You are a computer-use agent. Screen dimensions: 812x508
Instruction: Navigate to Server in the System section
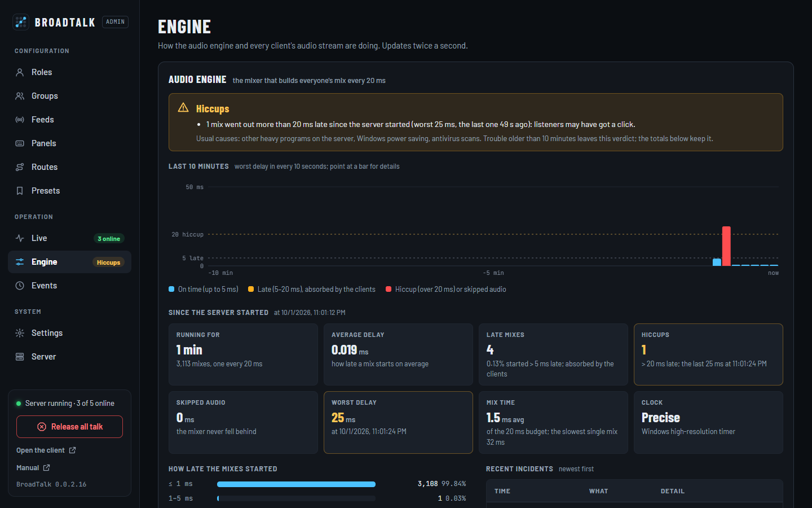coord(70,357)
